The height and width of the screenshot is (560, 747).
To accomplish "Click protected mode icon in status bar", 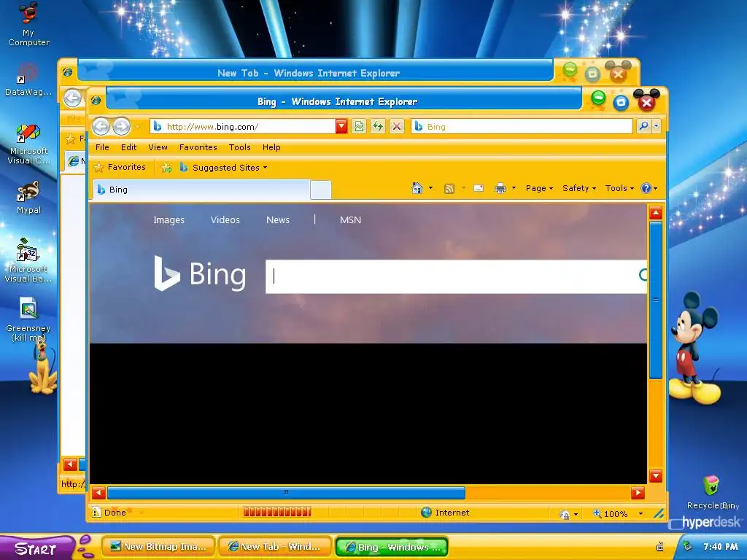I will click(565, 514).
